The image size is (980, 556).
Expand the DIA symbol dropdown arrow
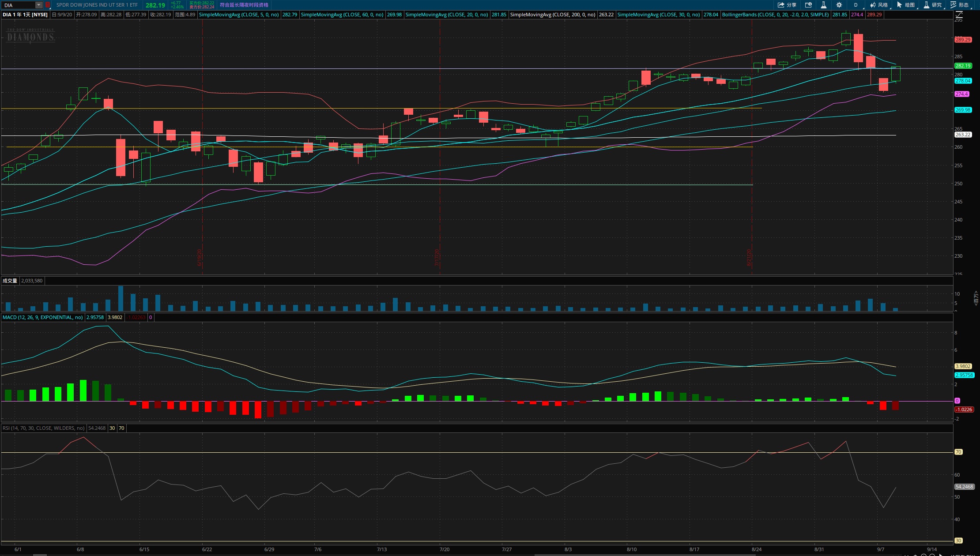(x=39, y=5)
